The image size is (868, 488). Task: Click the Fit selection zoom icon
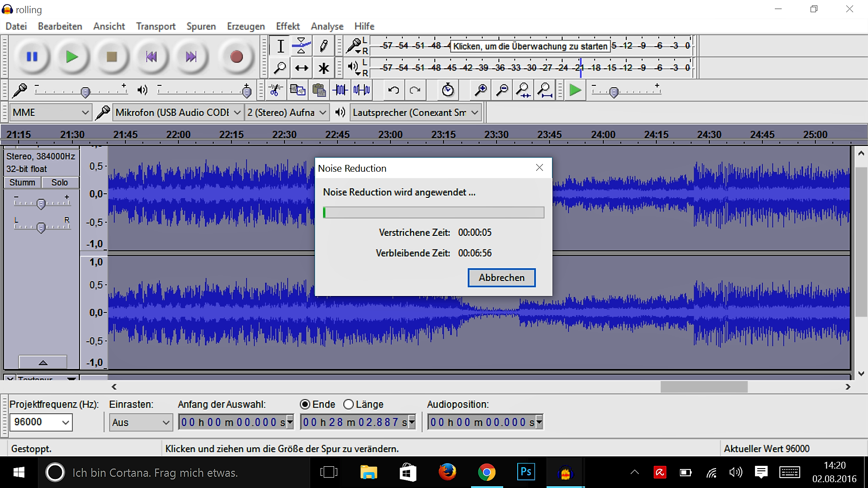(524, 90)
